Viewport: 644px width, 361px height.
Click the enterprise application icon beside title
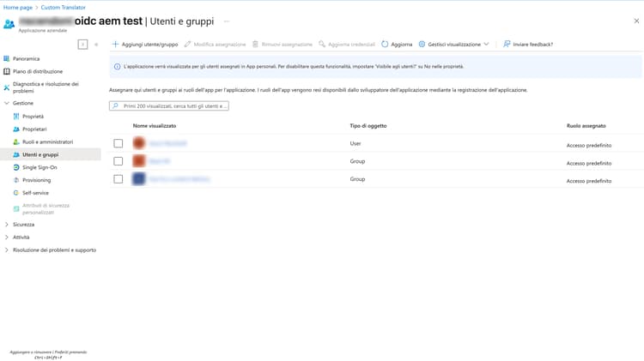(9, 24)
